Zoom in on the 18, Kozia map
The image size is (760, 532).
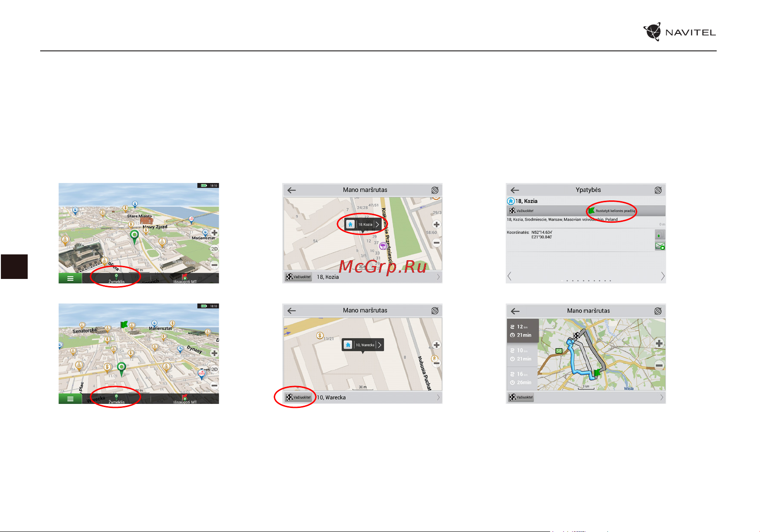pos(437,224)
